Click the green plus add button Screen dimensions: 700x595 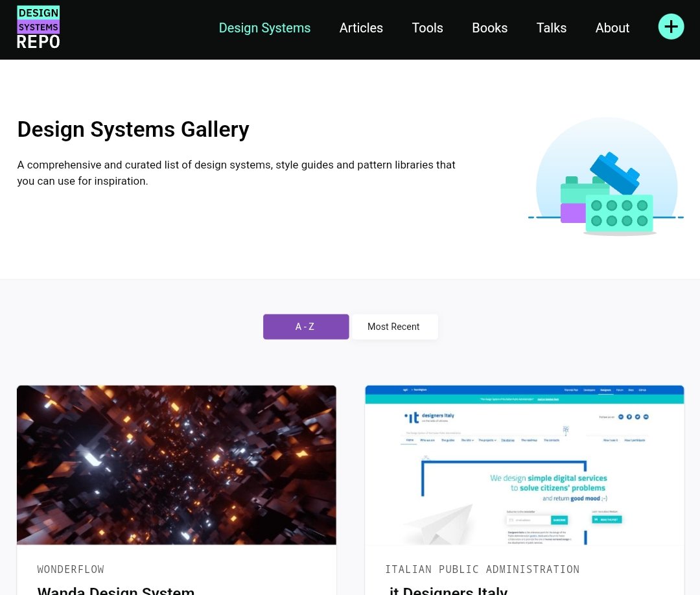tap(671, 27)
